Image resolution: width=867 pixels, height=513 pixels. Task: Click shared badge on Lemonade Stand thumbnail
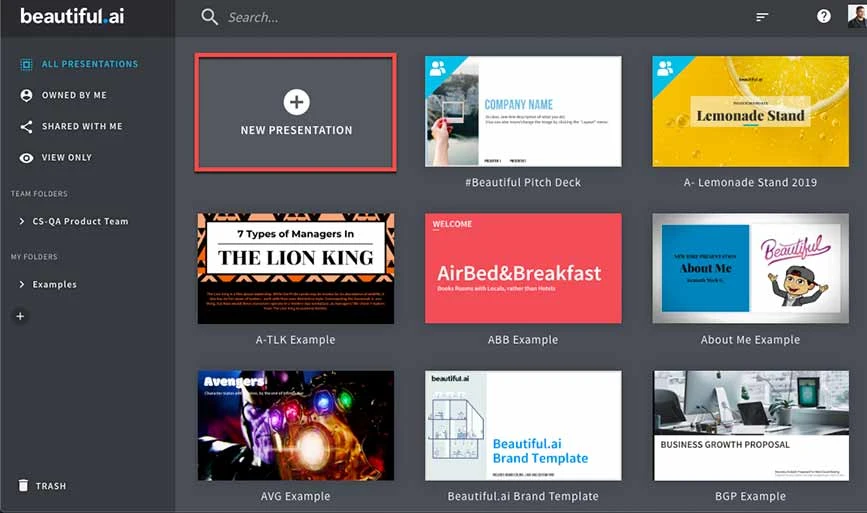pos(666,69)
